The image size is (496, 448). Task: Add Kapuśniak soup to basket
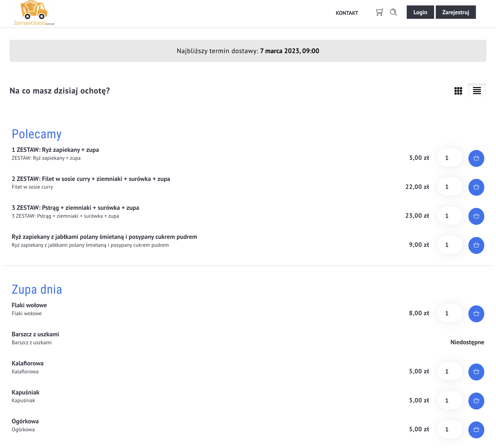pyautogui.click(x=476, y=401)
